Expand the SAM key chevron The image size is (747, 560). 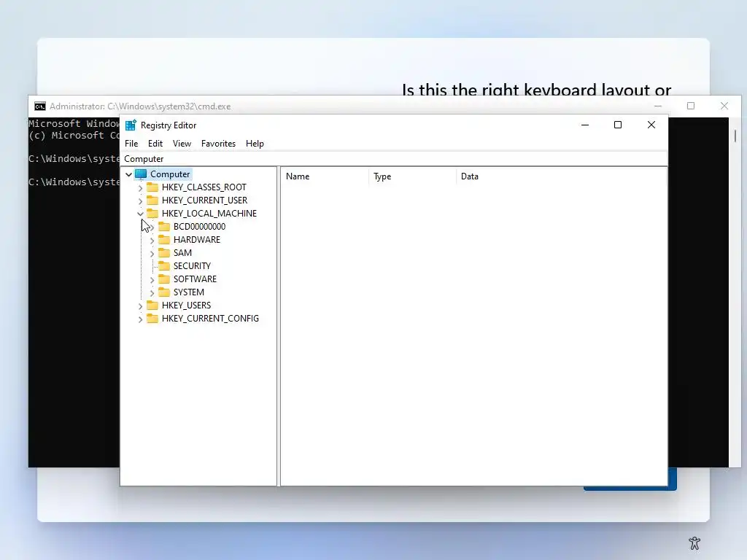pos(152,253)
